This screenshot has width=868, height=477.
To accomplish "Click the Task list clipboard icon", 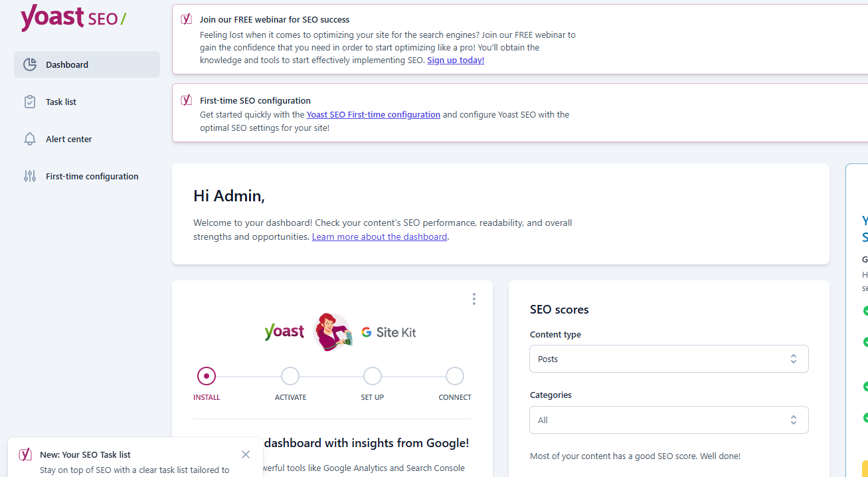I will [x=30, y=102].
